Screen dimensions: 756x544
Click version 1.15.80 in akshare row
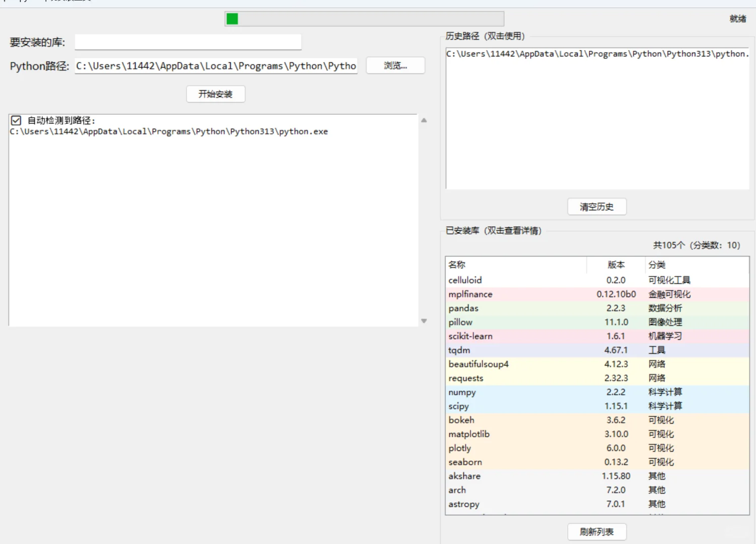tap(616, 476)
